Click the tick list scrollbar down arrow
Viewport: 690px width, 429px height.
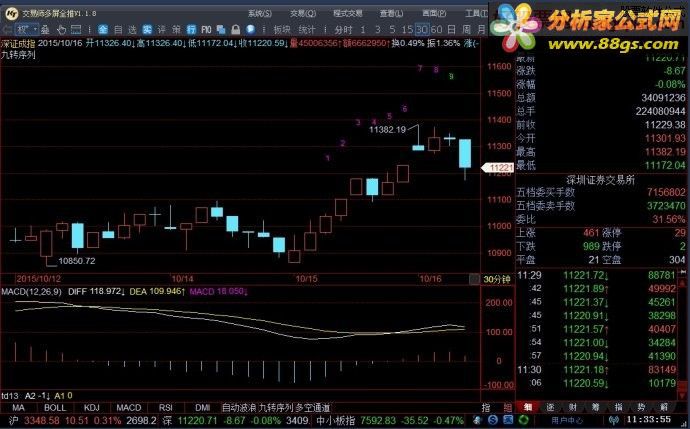click(x=683, y=395)
